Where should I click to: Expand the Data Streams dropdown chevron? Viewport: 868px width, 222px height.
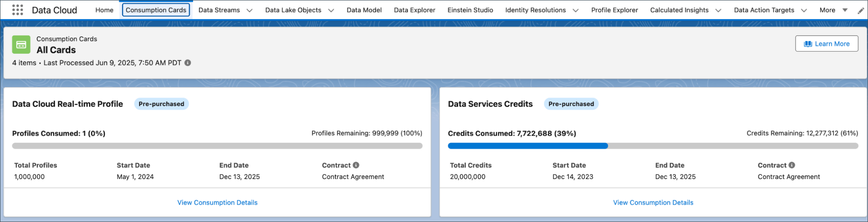(249, 10)
